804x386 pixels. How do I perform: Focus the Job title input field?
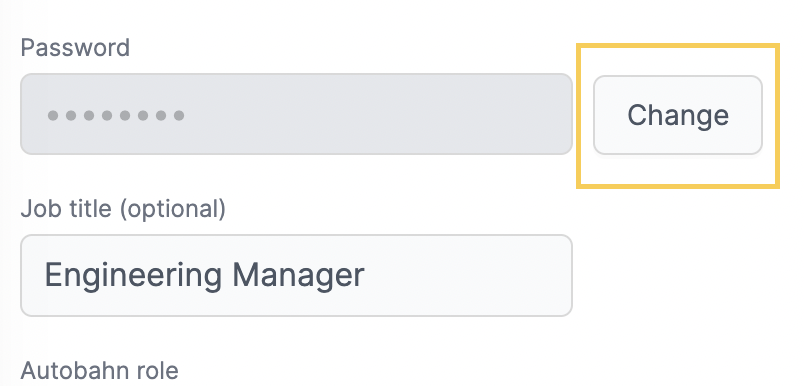pyautogui.click(x=296, y=275)
